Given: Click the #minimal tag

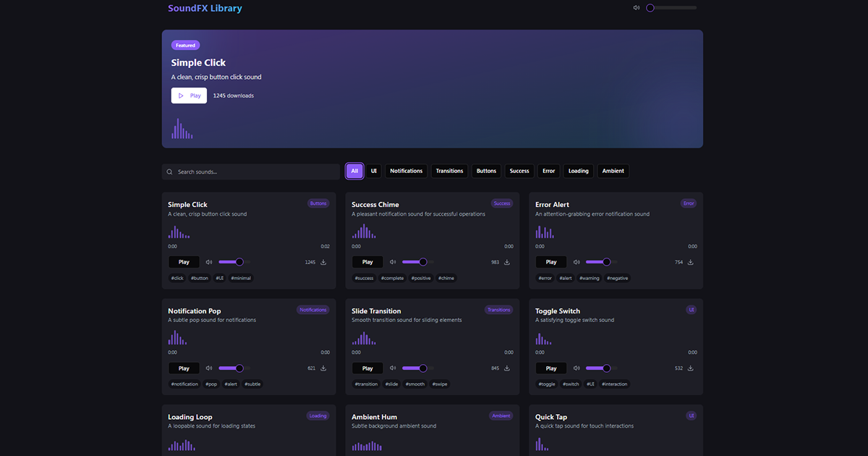Looking at the screenshot, I should 241,278.
